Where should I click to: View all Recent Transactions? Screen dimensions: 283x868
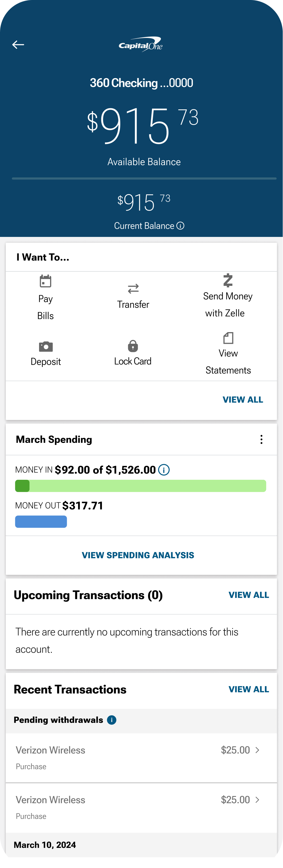(x=249, y=689)
